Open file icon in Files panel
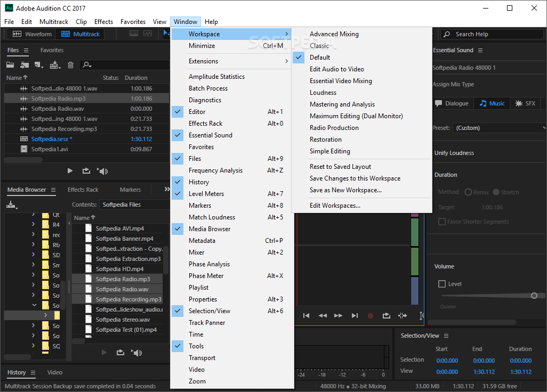The image size is (547, 392). [10, 65]
